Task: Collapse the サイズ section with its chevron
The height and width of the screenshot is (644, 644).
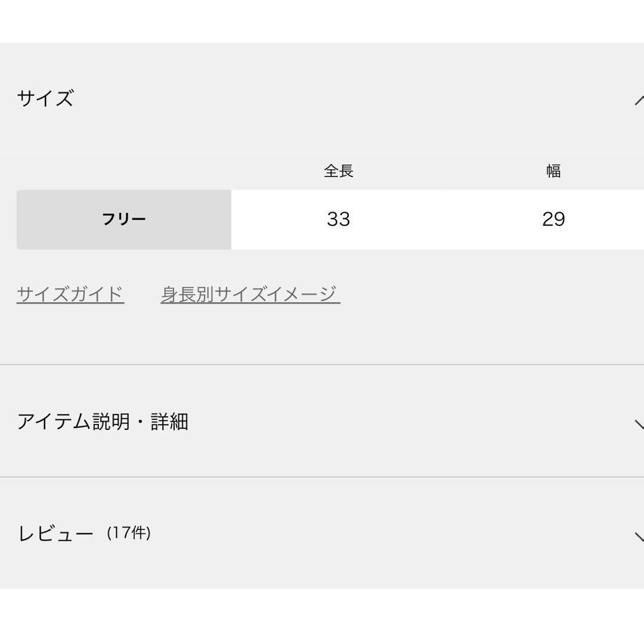Action: [639, 100]
